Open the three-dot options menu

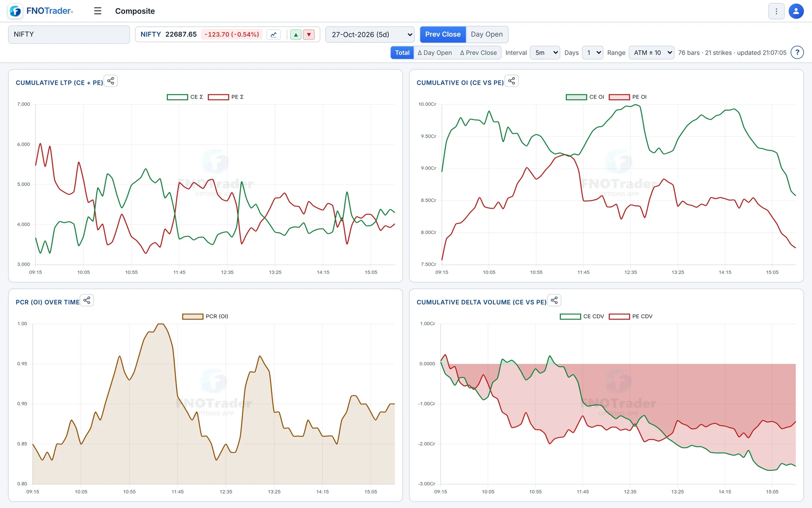coord(776,11)
